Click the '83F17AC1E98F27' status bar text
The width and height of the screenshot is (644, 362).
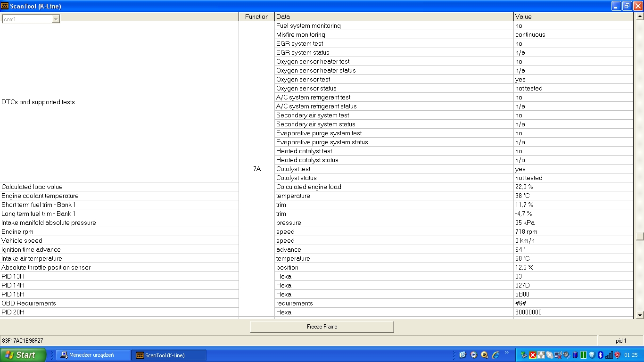click(x=23, y=341)
